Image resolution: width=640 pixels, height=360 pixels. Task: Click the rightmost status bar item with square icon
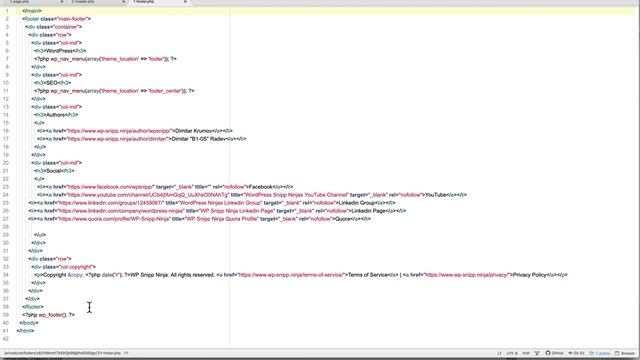click(x=624, y=353)
